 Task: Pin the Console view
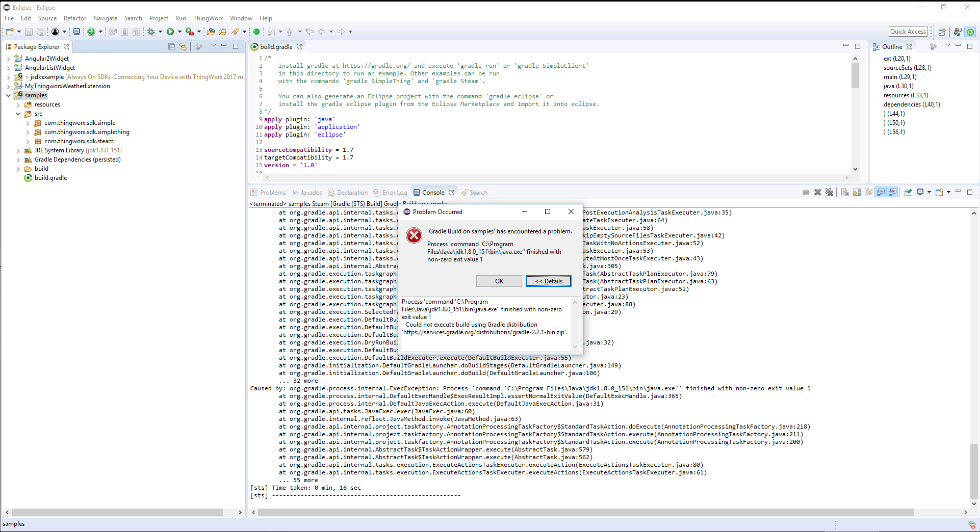(x=908, y=192)
